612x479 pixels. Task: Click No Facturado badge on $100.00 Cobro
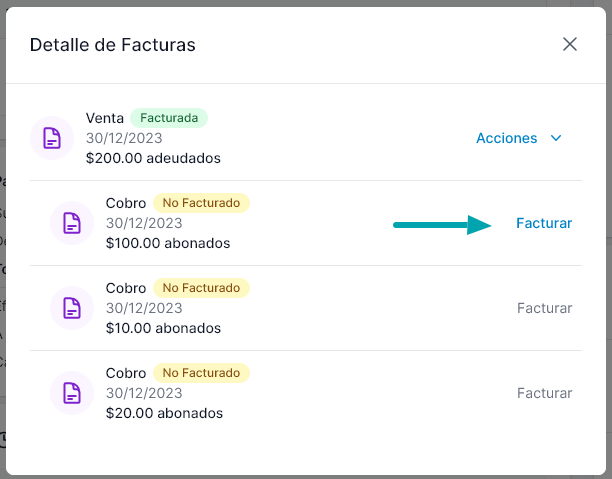click(201, 203)
